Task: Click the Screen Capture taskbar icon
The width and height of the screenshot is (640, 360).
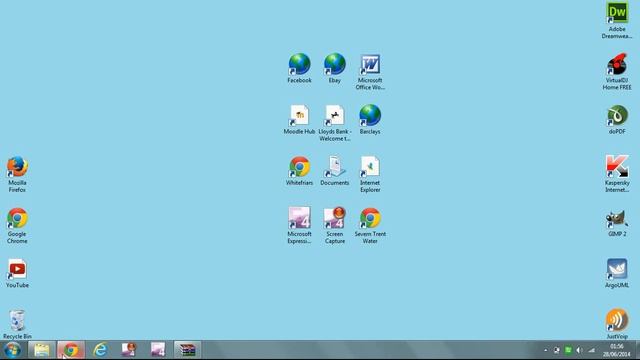Action: pyautogui.click(x=129, y=350)
